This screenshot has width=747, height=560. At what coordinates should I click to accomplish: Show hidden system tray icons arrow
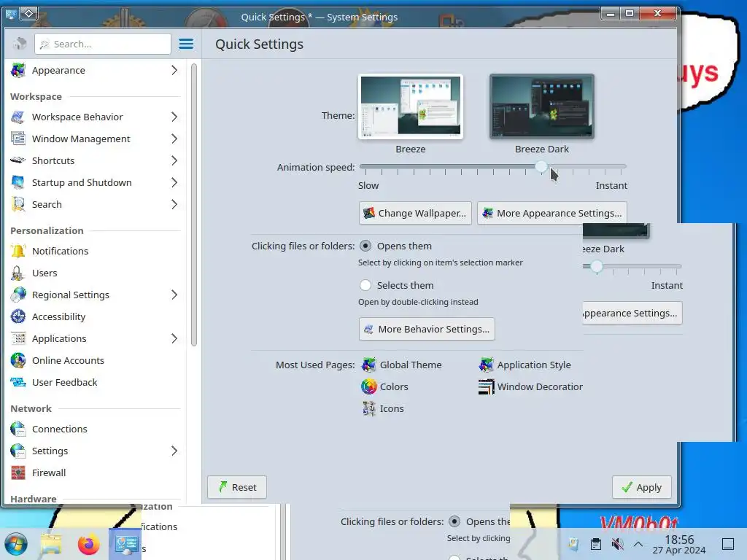click(x=638, y=544)
